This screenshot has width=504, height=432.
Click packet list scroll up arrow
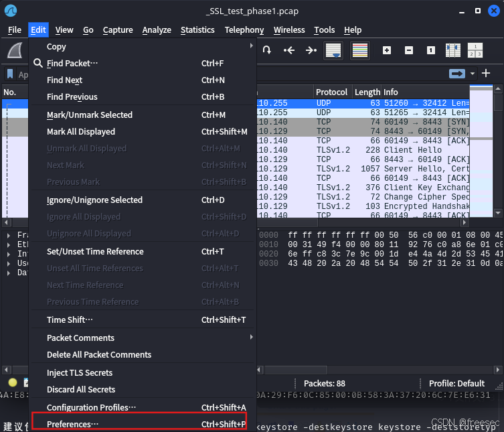[x=498, y=88]
